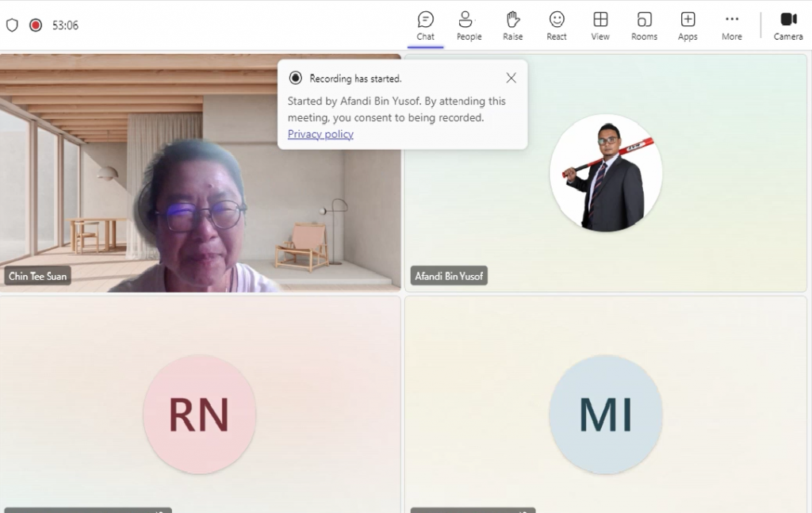Image resolution: width=812 pixels, height=513 pixels.
Task: Open the People participant list
Action: pos(468,25)
